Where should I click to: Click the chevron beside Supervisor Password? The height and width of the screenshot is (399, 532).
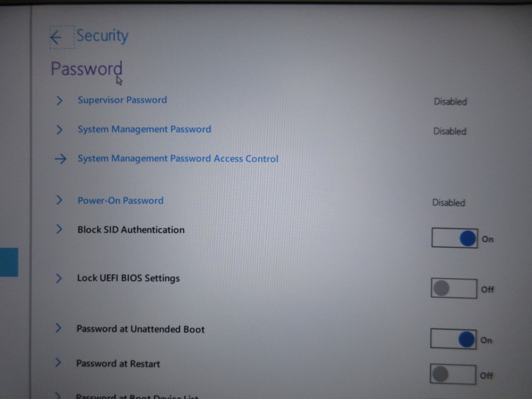pos(59,100)
